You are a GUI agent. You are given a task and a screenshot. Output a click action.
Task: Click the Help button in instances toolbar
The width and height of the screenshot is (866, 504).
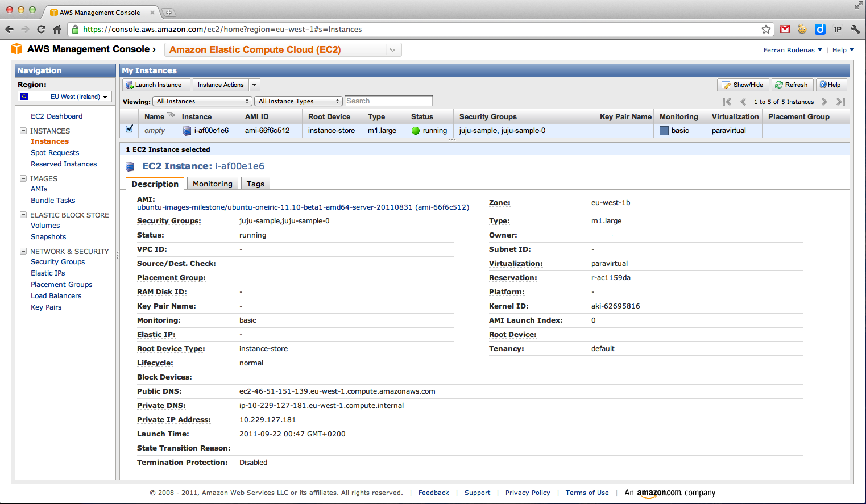click(x=832, y=85)
